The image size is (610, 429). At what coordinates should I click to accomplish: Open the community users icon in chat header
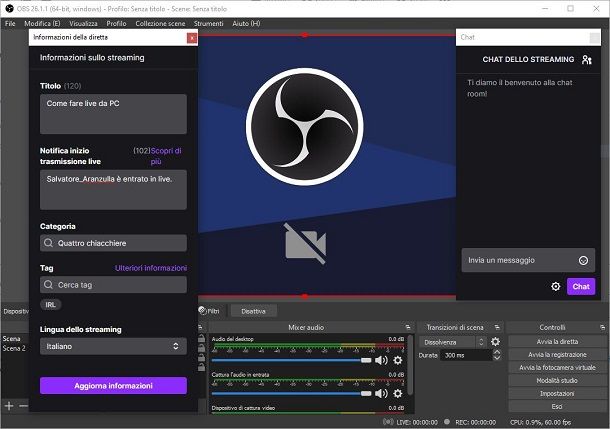(x=587, y=60)
